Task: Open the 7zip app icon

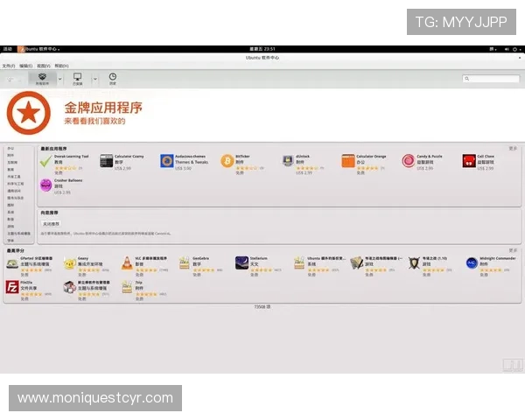Action: point(127,287)
